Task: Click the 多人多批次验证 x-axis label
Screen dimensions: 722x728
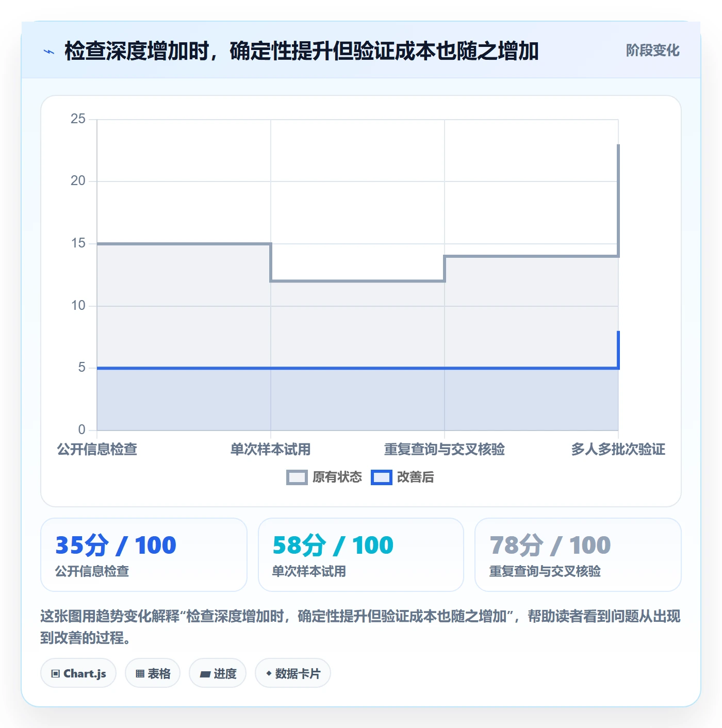Action: point(618,449)
